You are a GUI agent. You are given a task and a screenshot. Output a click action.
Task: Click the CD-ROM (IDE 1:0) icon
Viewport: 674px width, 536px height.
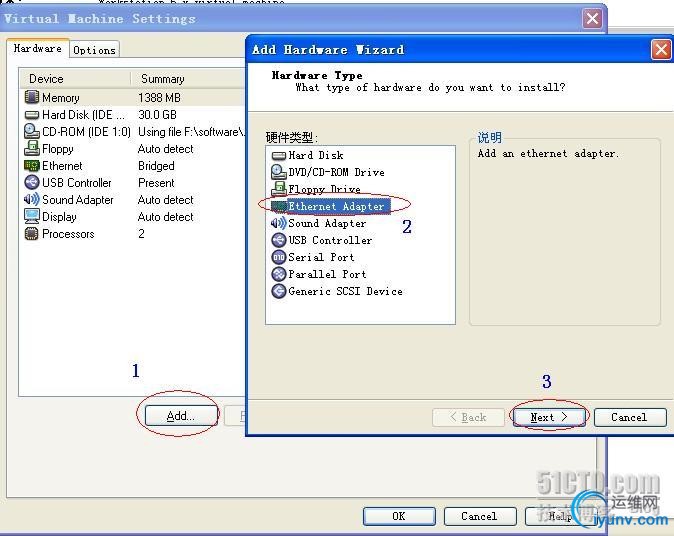(32, 131)
